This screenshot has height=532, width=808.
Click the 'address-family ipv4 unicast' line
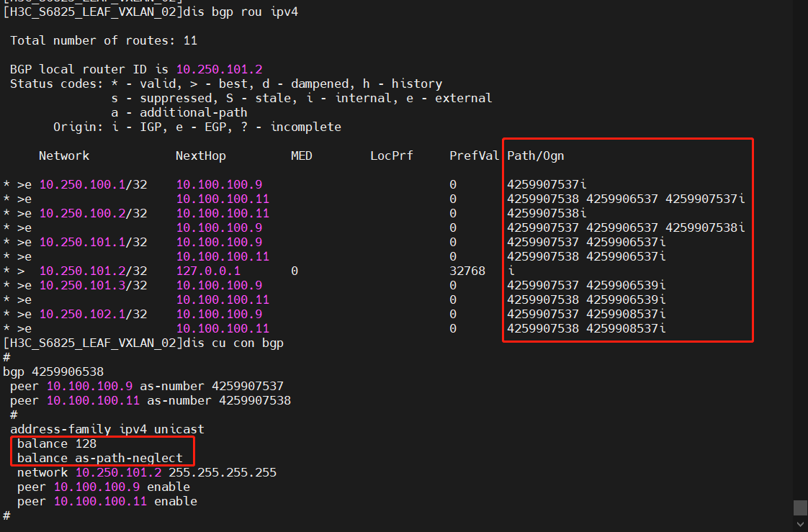pyautogui.click(x=107, y=429)
